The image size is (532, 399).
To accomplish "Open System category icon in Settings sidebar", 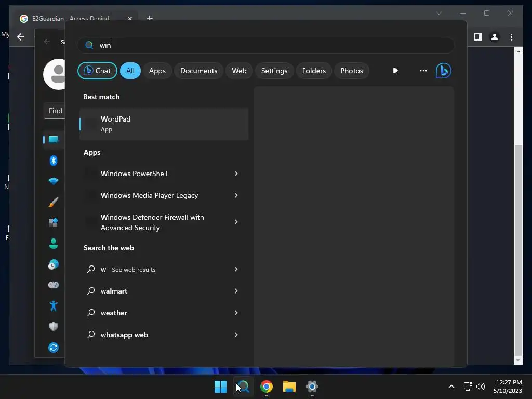I will tap(54, 139).
